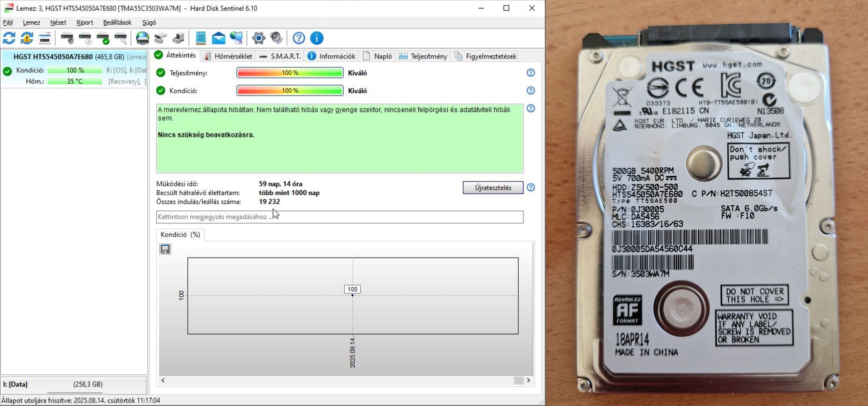The height and width of the screenshot is (406, 868).
Task: Open the S.M.A.R.T. tab
Action: click(x=280, y=56)
